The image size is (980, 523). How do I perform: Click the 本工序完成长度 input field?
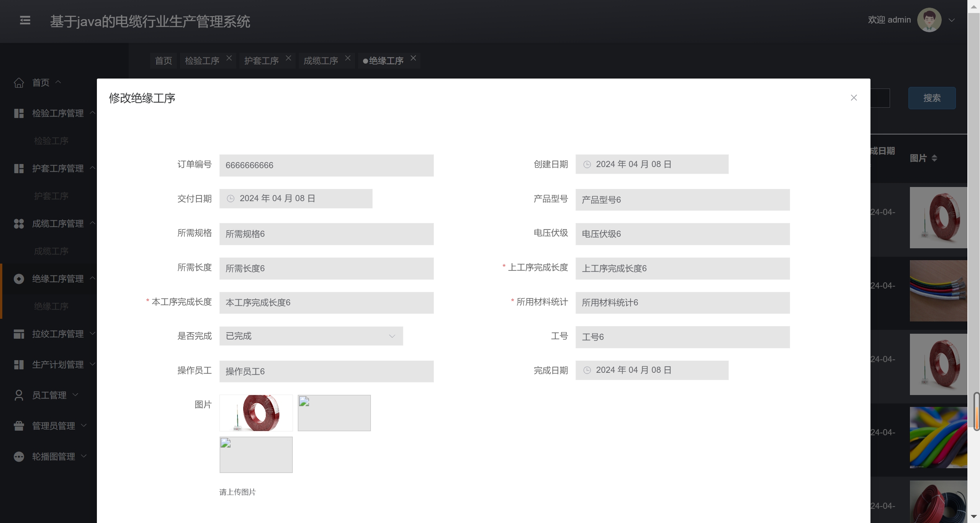(x=326, y=303)
